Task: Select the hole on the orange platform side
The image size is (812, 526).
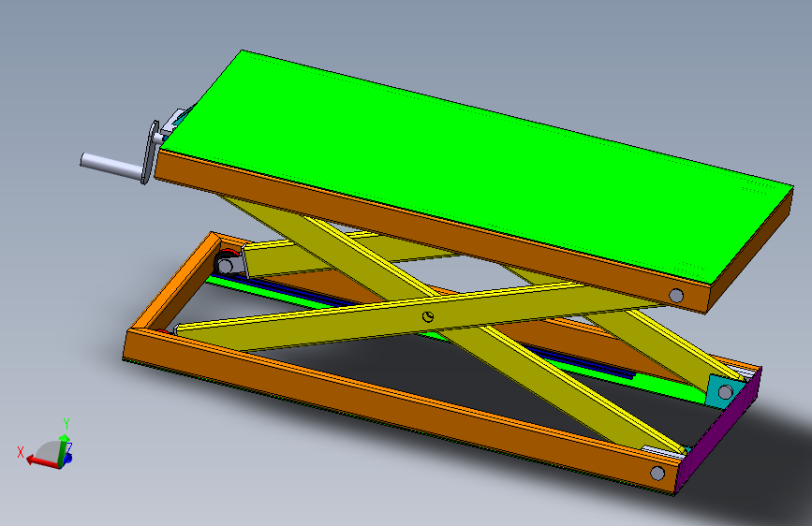Action: pyautogui.click(x=676, y=296)
